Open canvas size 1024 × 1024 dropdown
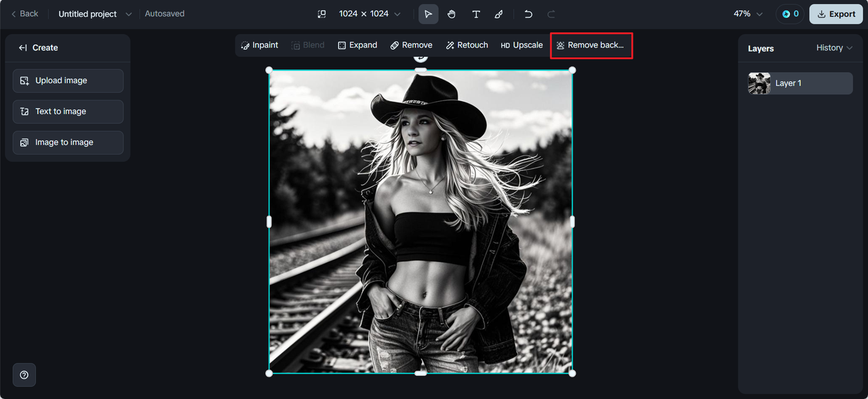 point(370,14)
